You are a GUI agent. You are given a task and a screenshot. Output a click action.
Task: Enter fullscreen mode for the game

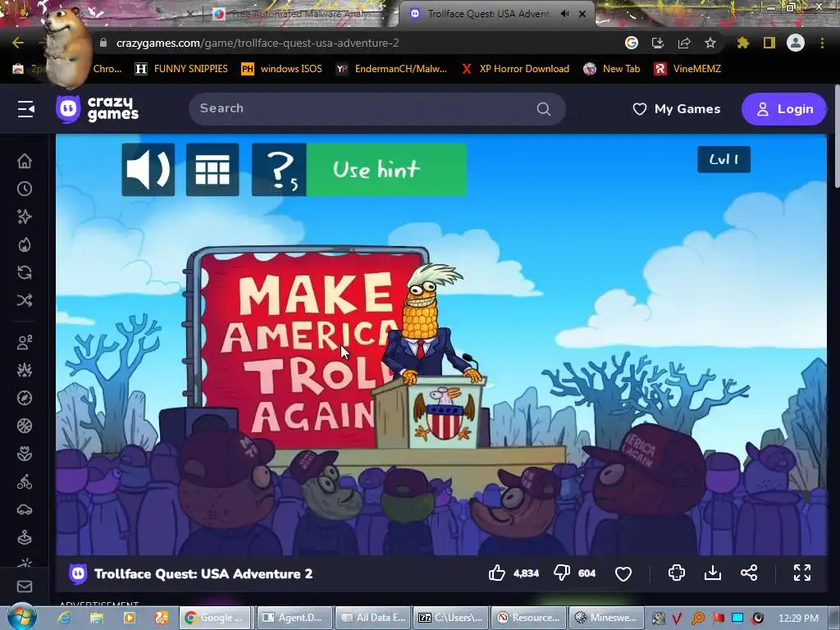tap(802, 573)
